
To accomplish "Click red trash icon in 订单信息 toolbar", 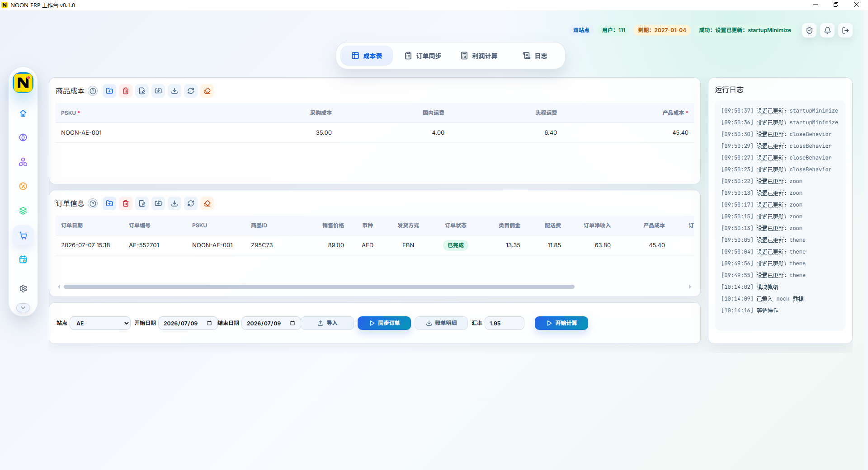I will [x=126, y=203].
